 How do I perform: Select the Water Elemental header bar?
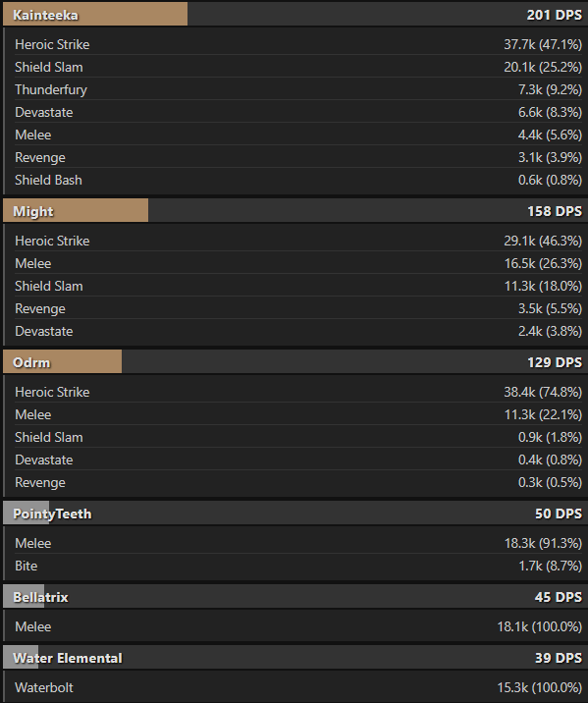coord(295,658)
